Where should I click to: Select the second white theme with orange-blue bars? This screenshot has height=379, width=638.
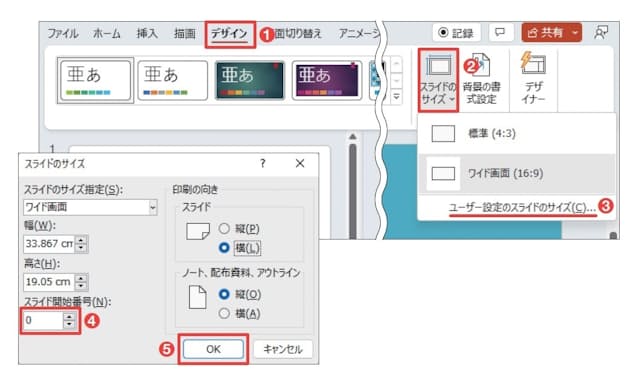173,80
